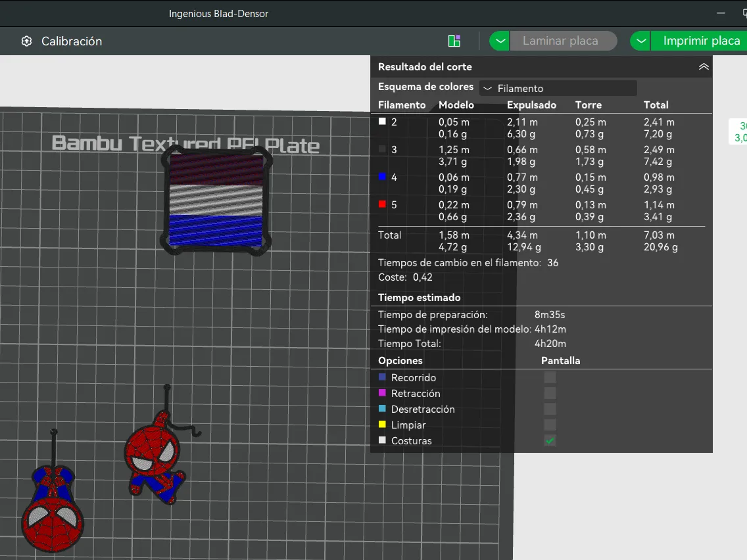Click the Tiempo Total 4h20m value
Viewport: 747px width, 560px height.
click(550, 343)
